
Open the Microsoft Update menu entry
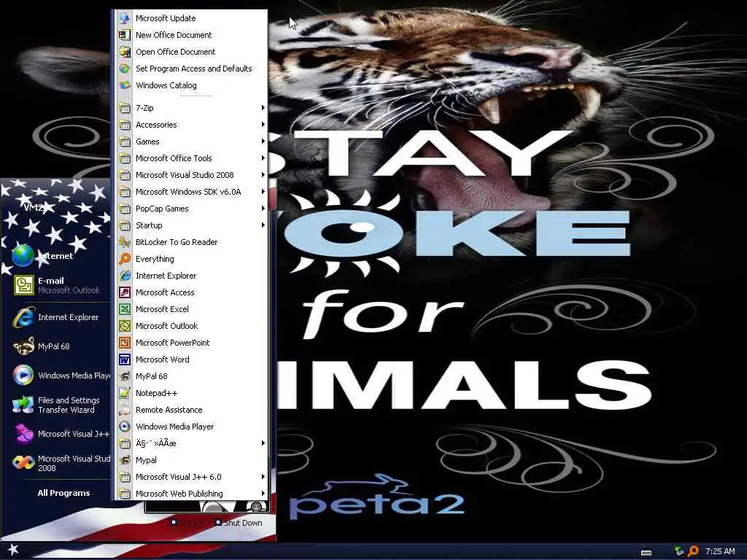192,18
